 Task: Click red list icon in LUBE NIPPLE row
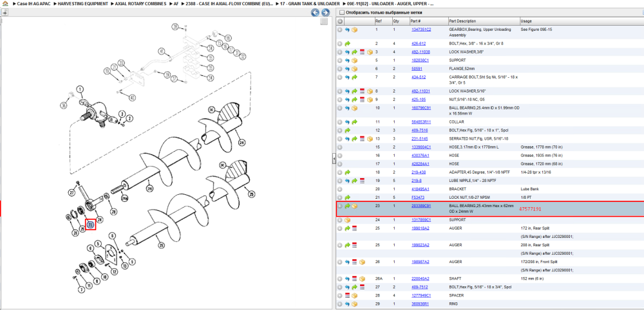362,181
